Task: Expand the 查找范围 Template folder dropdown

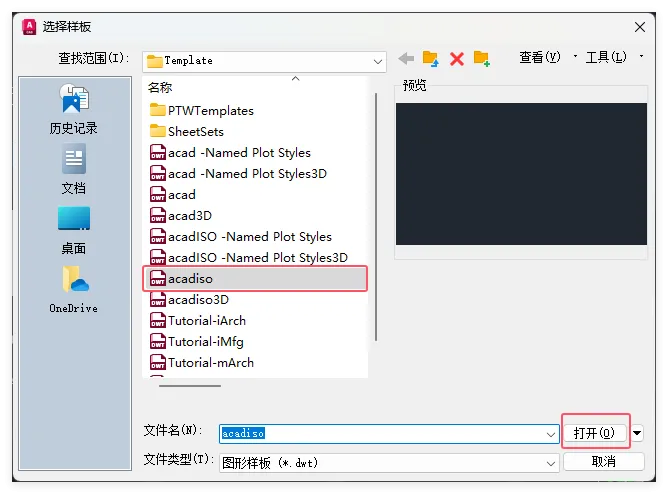Action: pos(377,61)
